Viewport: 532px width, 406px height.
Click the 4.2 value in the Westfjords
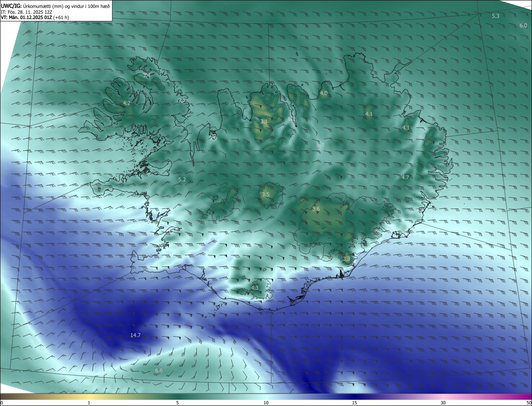(x=127, y=103)
